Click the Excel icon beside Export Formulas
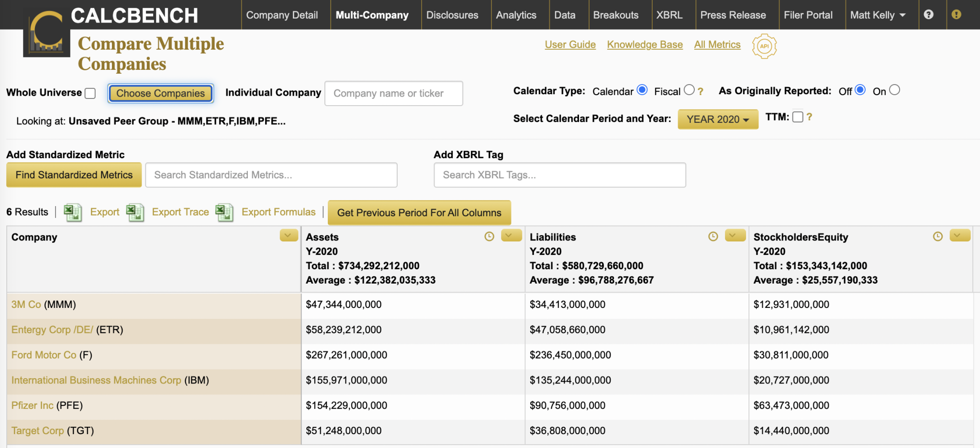 (x=224, y=212)
